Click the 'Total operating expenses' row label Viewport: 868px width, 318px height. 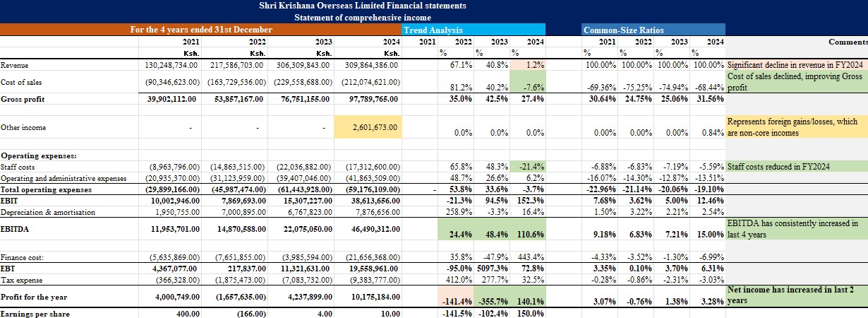[x=46, y=190]
